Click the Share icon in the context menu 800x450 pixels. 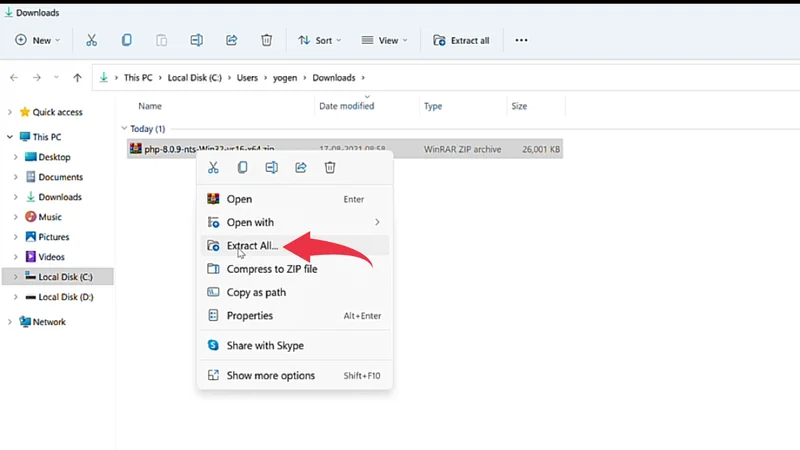(301, 168)
